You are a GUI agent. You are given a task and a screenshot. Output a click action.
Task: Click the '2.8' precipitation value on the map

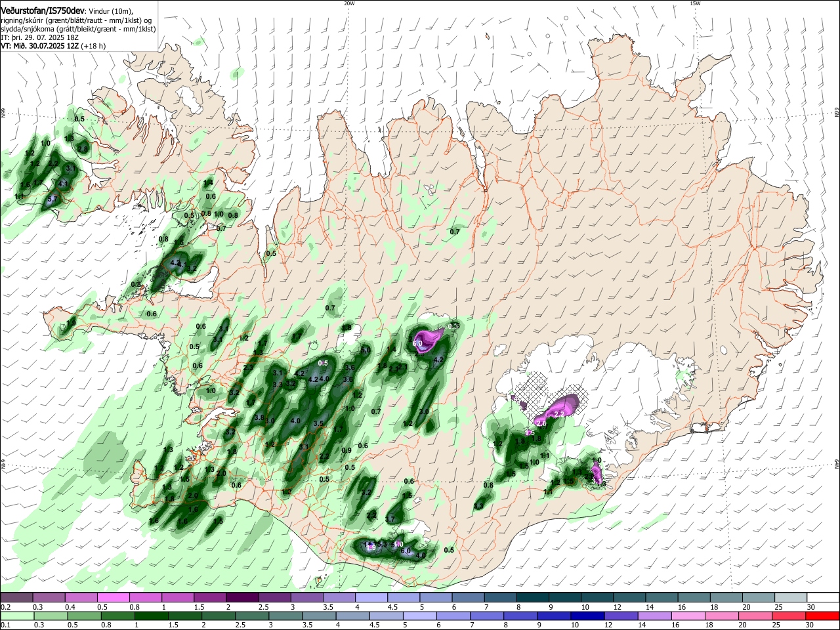point(82,149)
